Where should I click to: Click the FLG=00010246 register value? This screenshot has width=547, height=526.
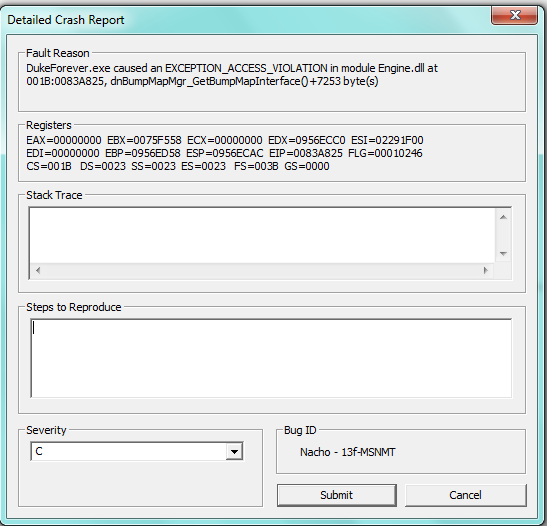(385, 153)
